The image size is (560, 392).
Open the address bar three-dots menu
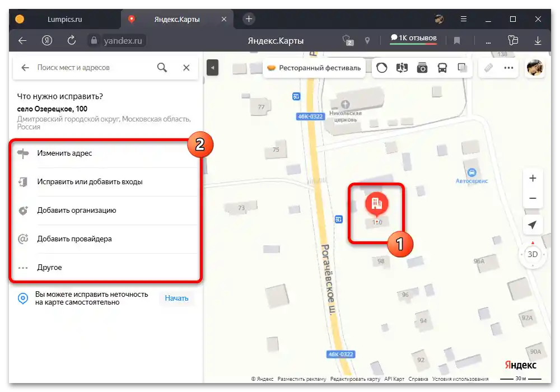tap(488, 42)
